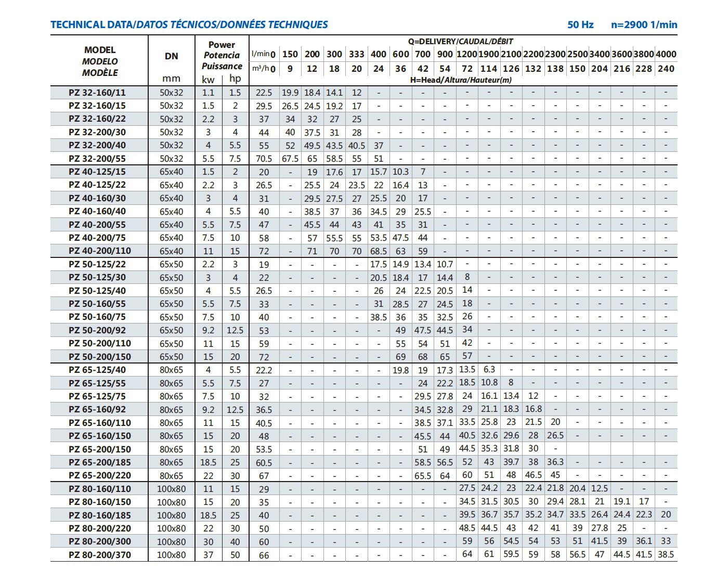Select model PZ 50-160/55
The height and width of the screenshot is (571, 728).
pyautogui.click(x=97, y=304)
